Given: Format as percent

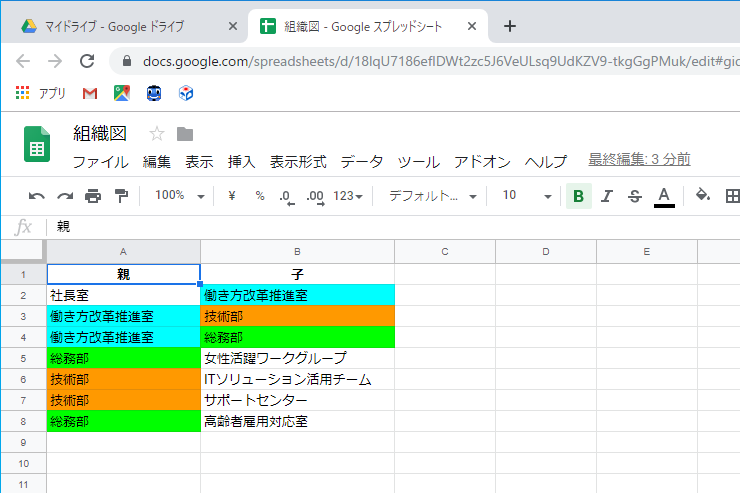Looking at the screenshot, I should [260, 196].
